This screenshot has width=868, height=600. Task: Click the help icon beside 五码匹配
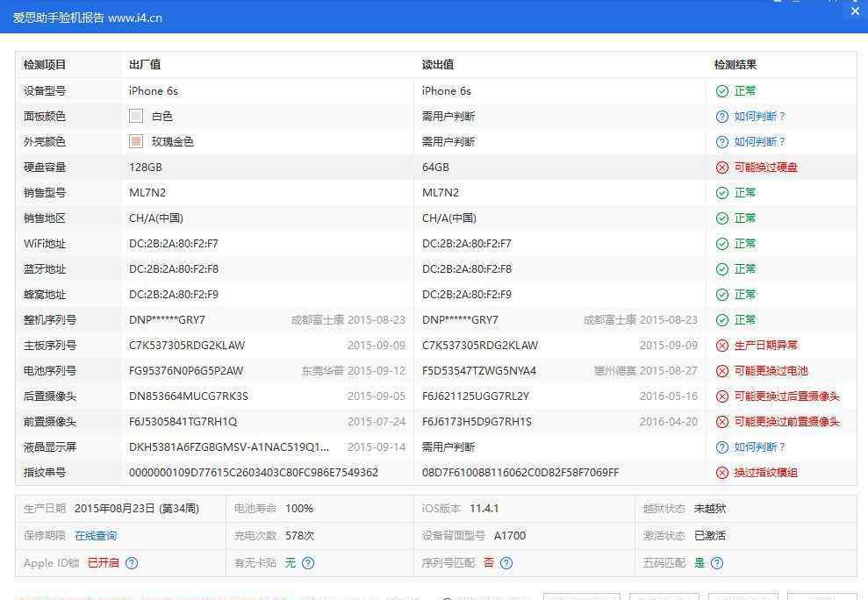(x=717, y=563)
